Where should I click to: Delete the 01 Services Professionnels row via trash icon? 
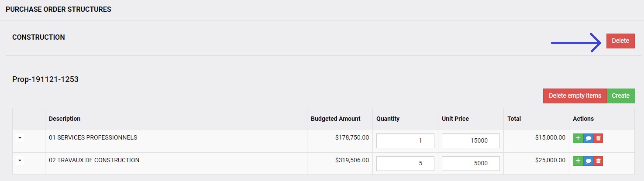tap(598, 138)
